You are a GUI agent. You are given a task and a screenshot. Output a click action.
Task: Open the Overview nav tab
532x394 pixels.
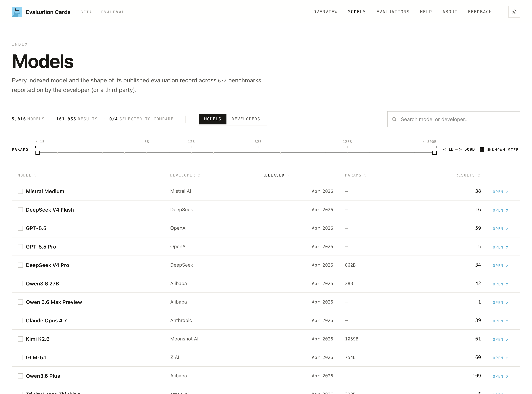tap(325, 12)
